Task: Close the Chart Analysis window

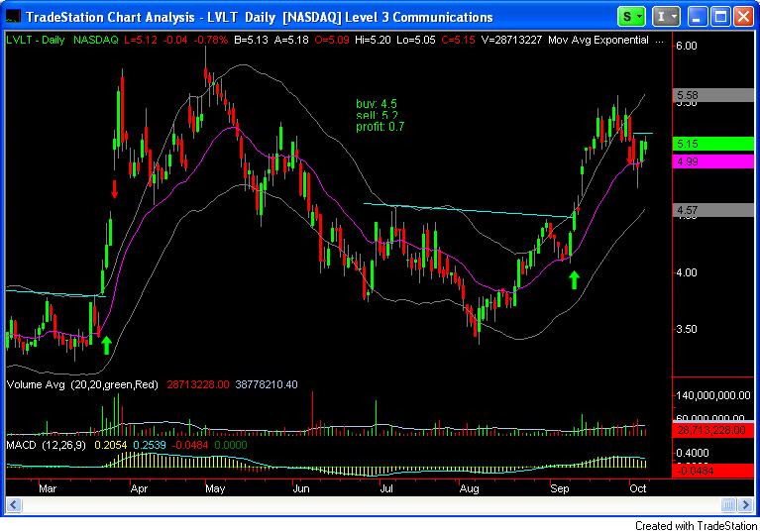Action: pyautogui.click(x=743, y=17)
